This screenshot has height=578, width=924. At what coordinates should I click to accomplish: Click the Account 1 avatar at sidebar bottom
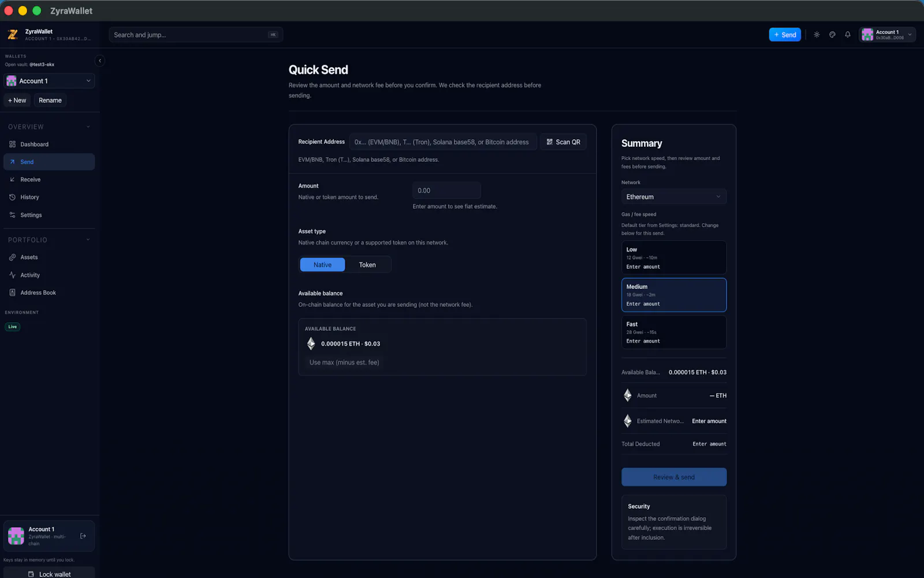[x=16, y=536]
